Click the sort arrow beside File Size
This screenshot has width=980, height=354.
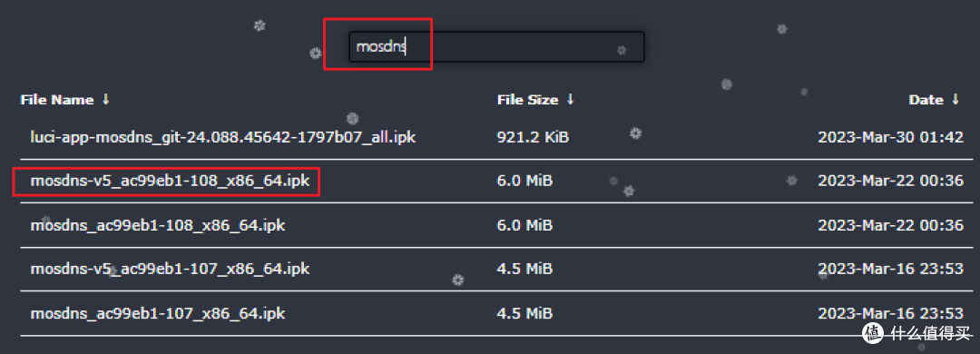(x=570, y=100)
